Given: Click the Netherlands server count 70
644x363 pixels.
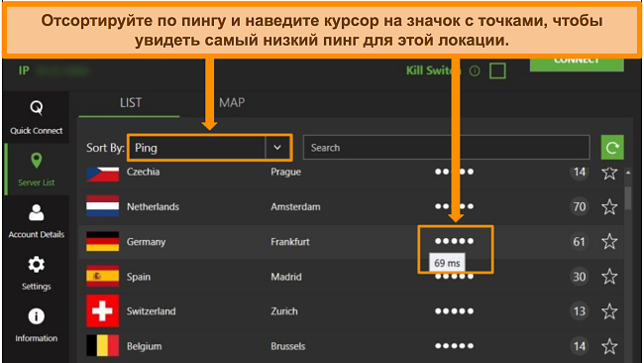Looking at the screenshot, I should click(580, 206).
